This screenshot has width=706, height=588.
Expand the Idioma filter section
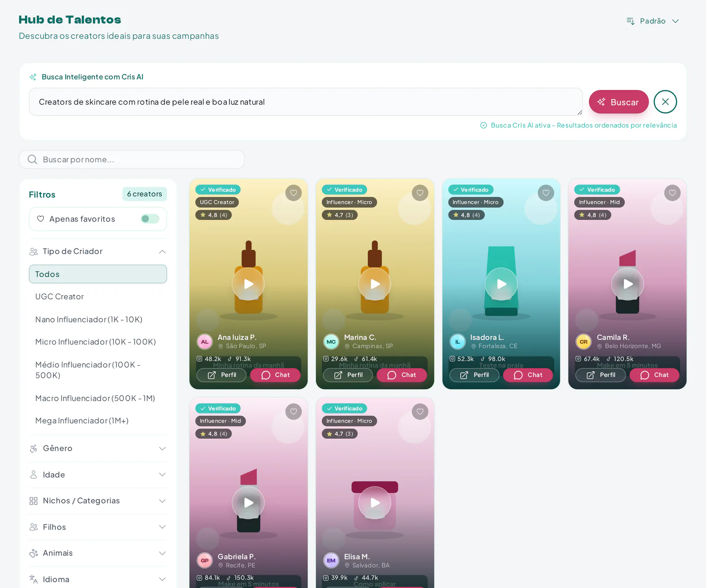[x=98, y=579]
